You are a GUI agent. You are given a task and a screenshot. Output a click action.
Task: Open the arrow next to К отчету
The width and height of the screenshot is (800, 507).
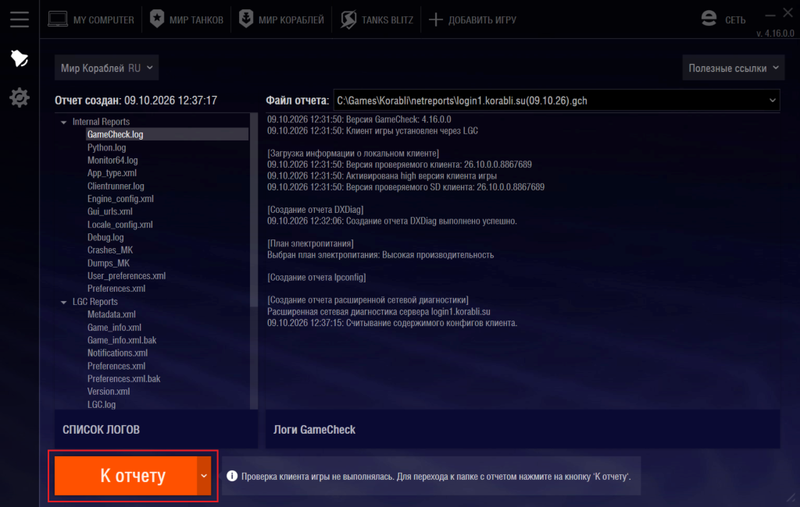(204, 476)
